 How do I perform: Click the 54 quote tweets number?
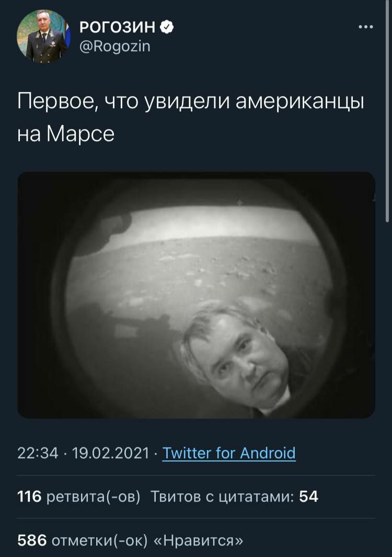pyautogui.click(x=308, y=496)
